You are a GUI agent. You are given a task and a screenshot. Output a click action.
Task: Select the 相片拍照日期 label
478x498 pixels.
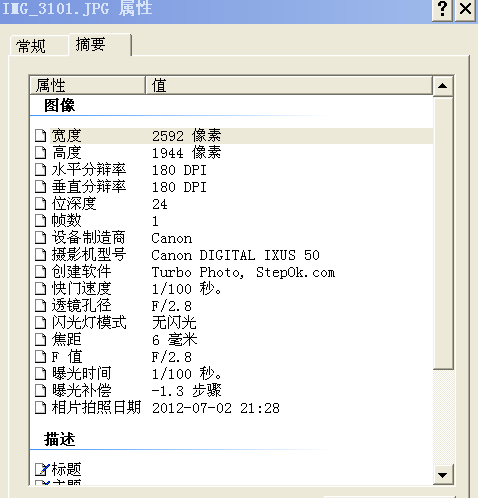click(96, 408)
